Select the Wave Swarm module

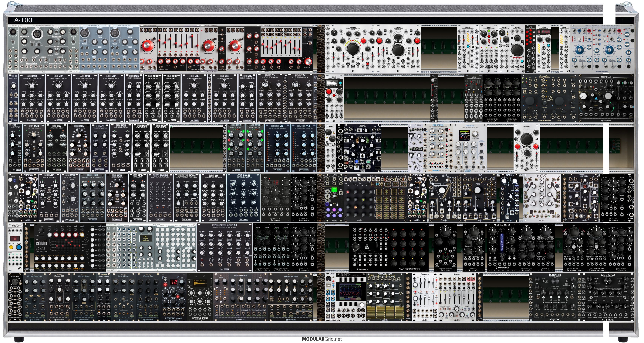point(160,198)
